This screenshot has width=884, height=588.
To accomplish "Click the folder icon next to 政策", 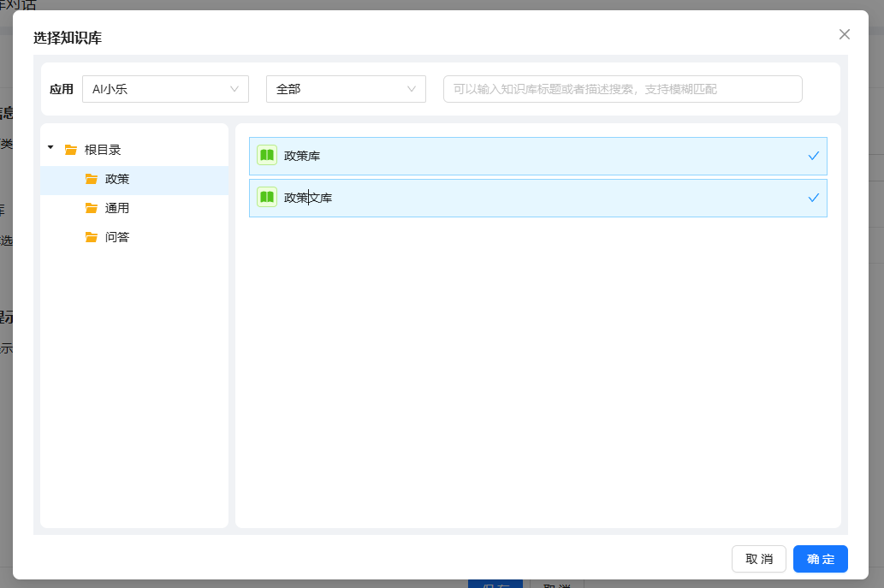I will [92, 179].
